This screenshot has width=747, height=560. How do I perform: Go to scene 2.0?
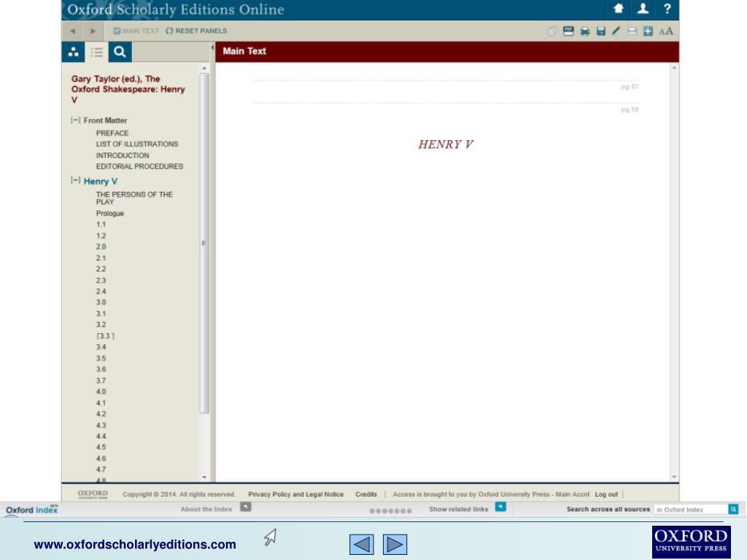(101, 246)
